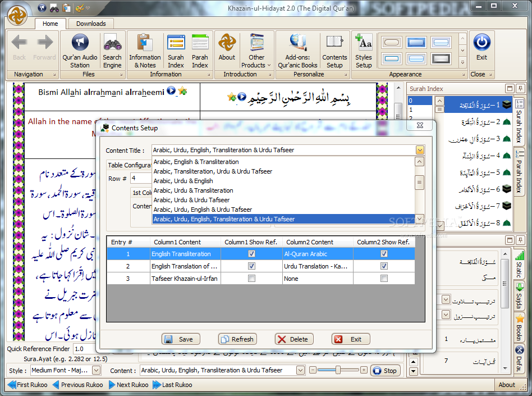The width and height of the screenshot is (532, 396).
Task: Save the contents setup
Action: 181,339
